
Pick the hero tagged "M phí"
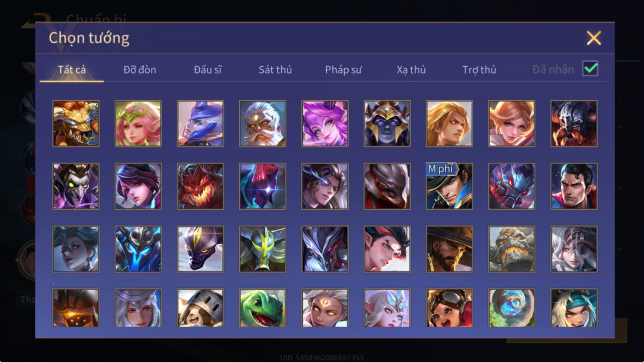coord(449,186)
